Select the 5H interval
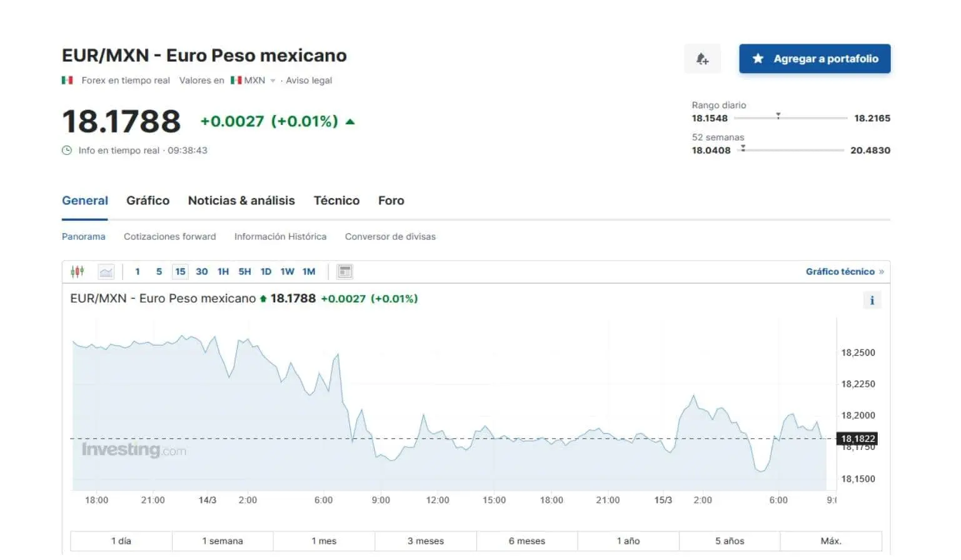Screen dimensions: 961x560 pos(244,271)
